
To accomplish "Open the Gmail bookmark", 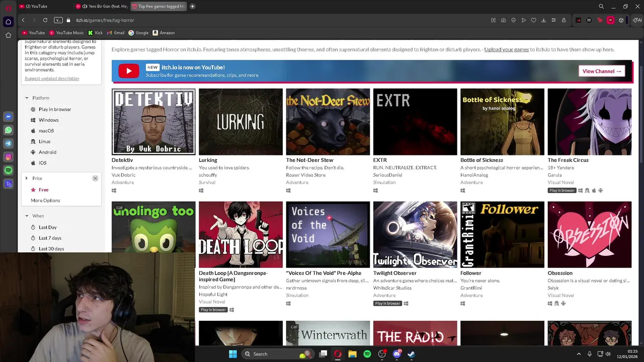I will (116, 33).
